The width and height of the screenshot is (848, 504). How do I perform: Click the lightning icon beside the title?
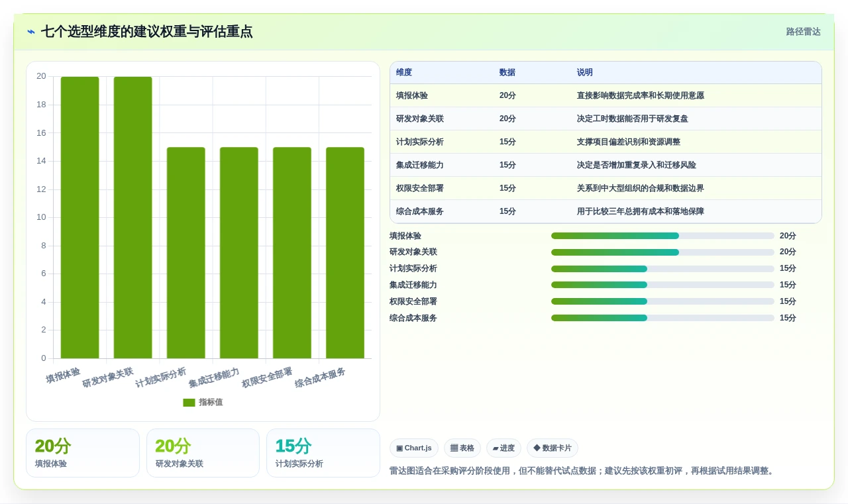[x=31, y=32]
